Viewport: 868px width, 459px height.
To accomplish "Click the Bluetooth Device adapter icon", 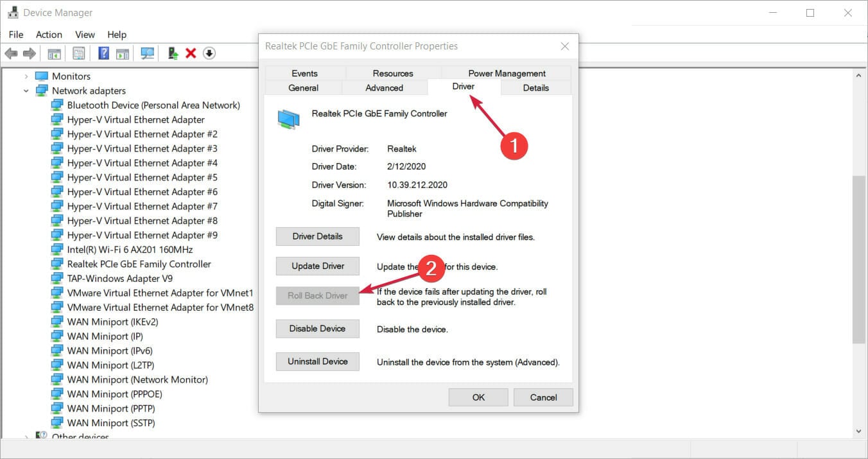I will point(57,105).
